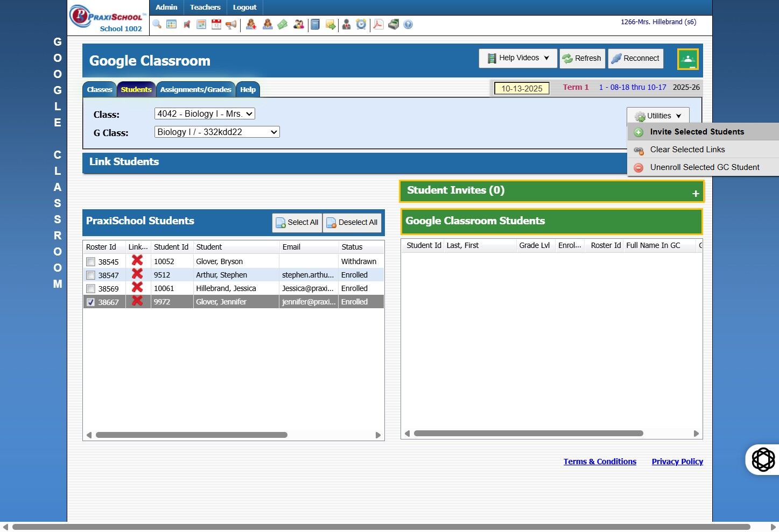Open the green money bills icon

pyautogui.click(x=283, y=24)
